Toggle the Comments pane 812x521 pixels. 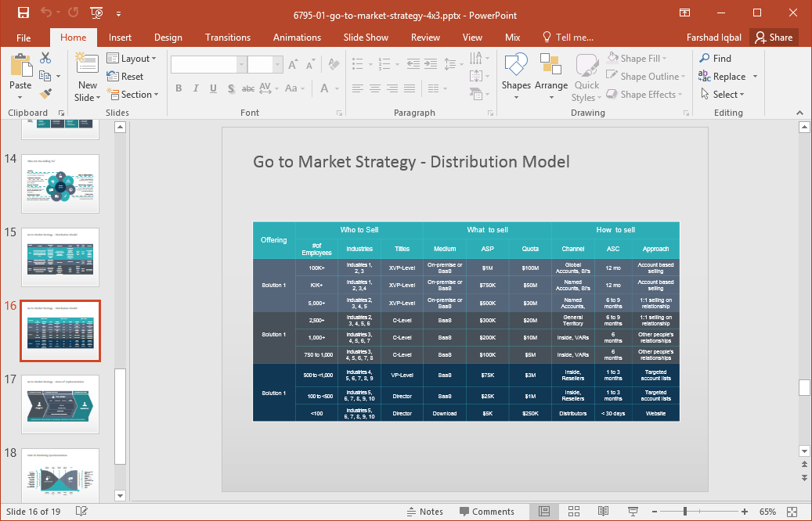pos(485,512)
